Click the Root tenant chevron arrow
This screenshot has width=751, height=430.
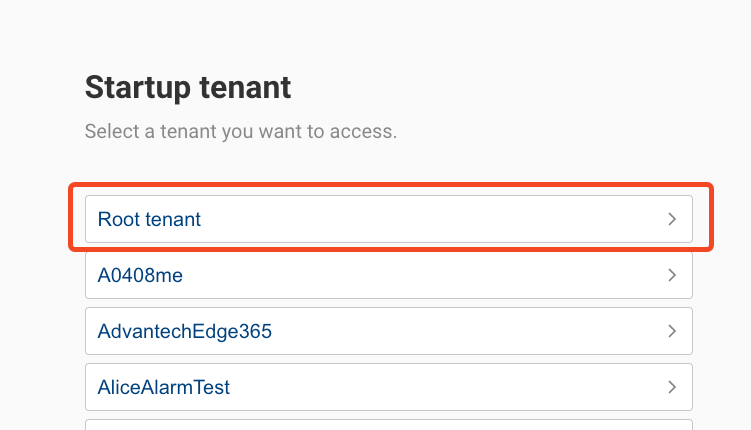pos(672,219)
